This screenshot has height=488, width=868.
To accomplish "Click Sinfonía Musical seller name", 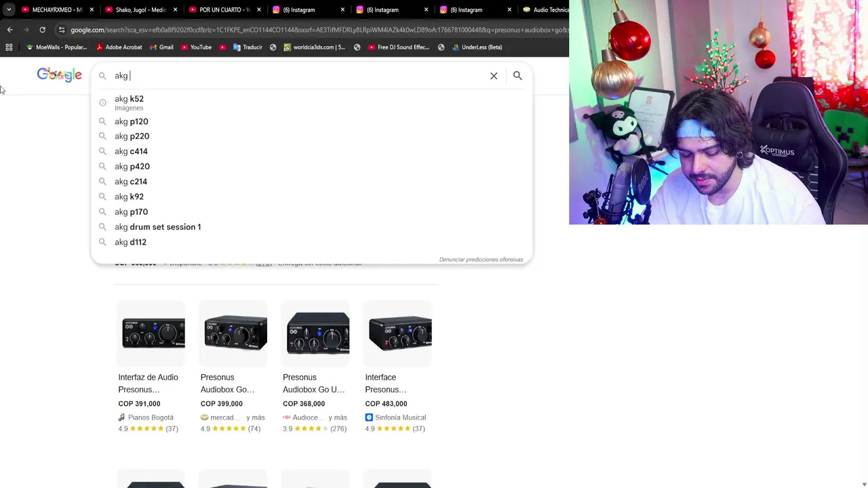I will pos(400,418).
